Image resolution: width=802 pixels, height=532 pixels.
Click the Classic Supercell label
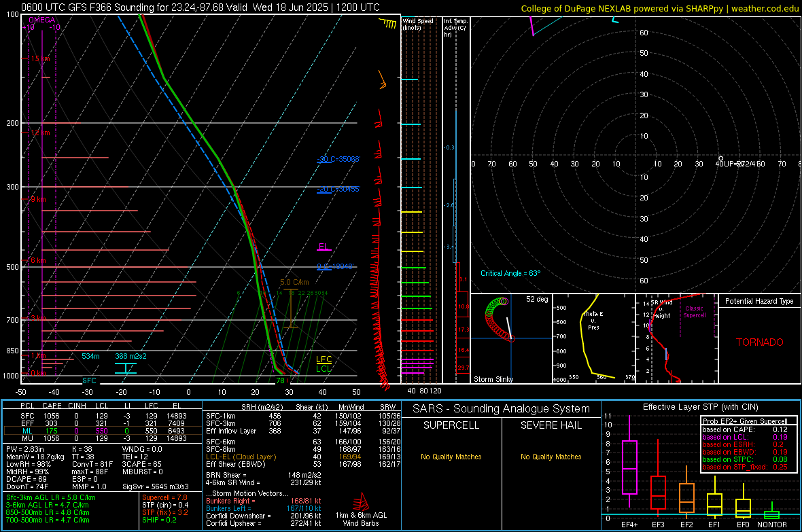pos(695,312)
